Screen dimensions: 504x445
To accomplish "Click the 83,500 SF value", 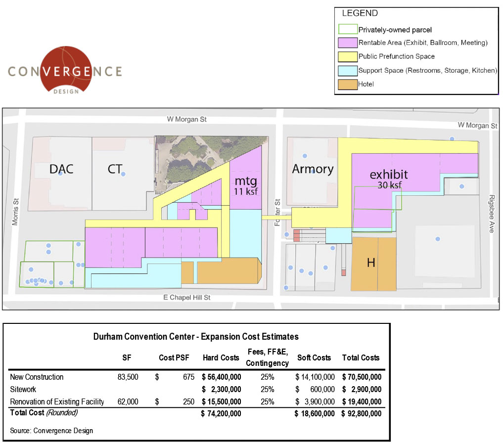I will coord(128,377).
